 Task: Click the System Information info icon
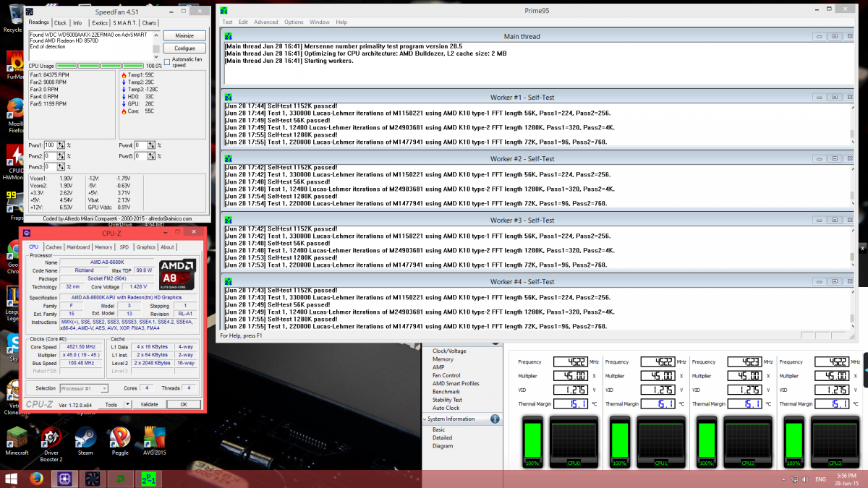pos(495,419)
